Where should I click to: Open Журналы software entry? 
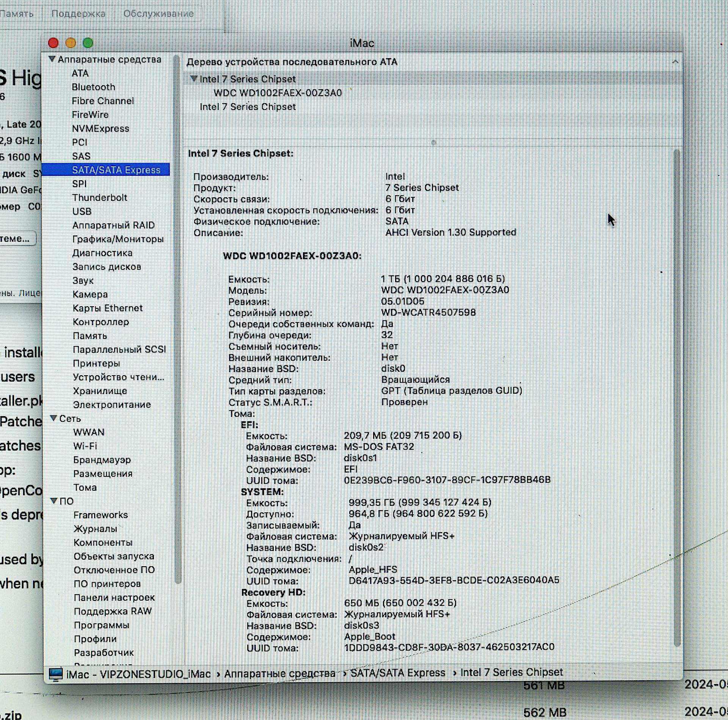click(x=95, y=529)
